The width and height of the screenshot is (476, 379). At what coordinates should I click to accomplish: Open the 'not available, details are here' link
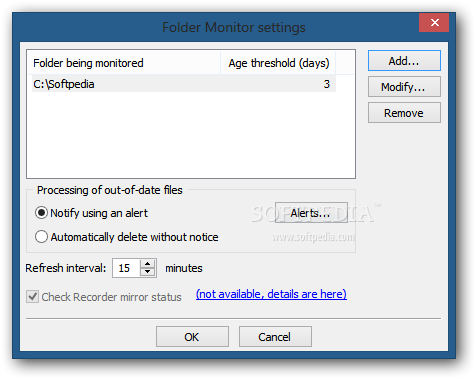coord(271,294)
